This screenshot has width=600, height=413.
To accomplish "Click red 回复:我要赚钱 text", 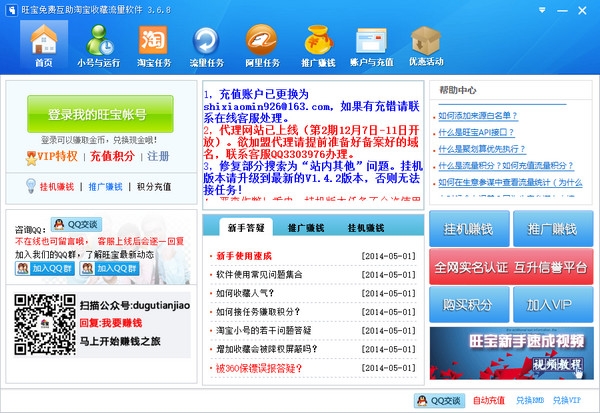I will 111,323.
